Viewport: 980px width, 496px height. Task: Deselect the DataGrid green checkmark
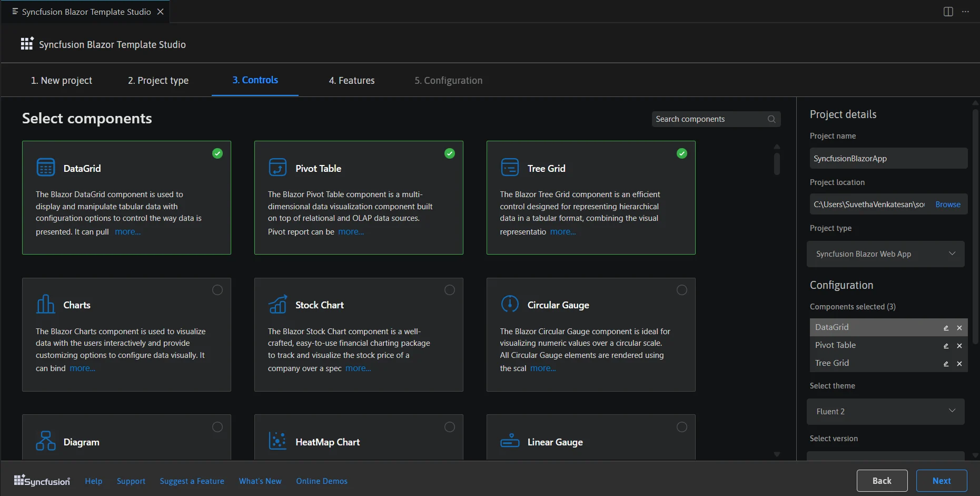click(217, 153)
